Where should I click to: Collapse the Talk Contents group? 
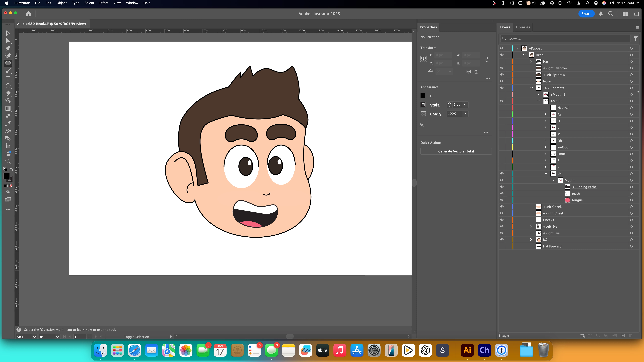[532, 88]
